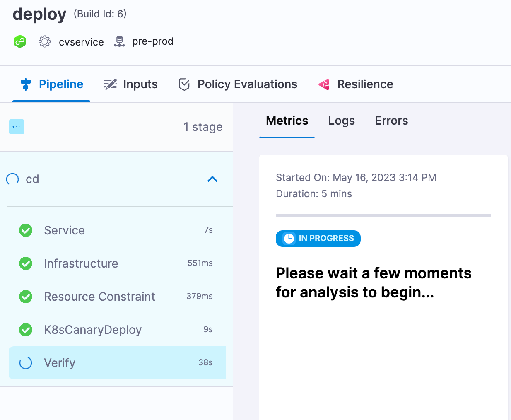Click the loading spinner next to the cd stage
This screenshot has width=511, height=420.
tap(12, 179)
